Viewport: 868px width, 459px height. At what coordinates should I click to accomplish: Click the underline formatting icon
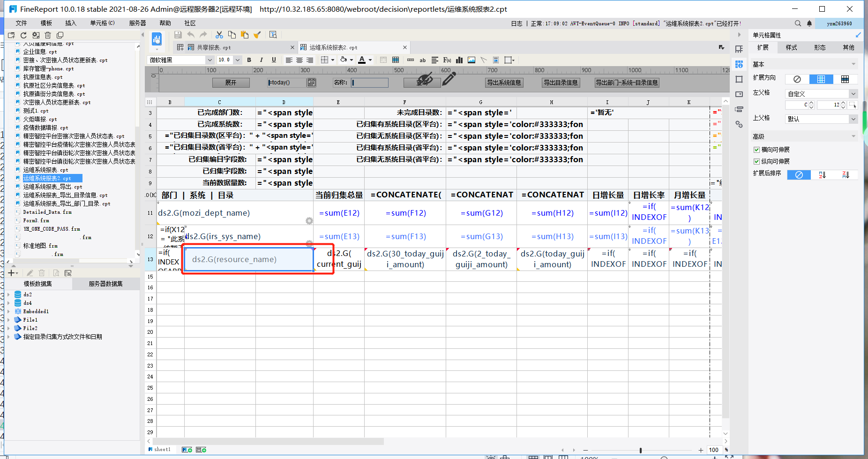click(274, 60)
